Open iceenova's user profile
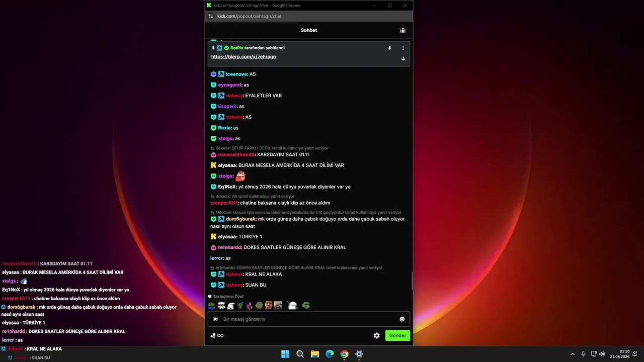This screenshot has width=644, height=362. [236, 74]
